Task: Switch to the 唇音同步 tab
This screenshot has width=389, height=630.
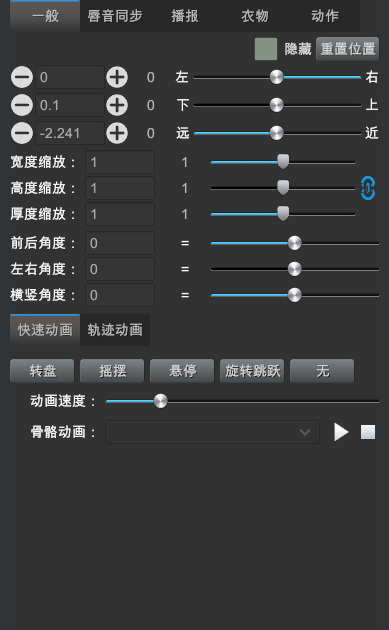Action: (x=115, y=16)
